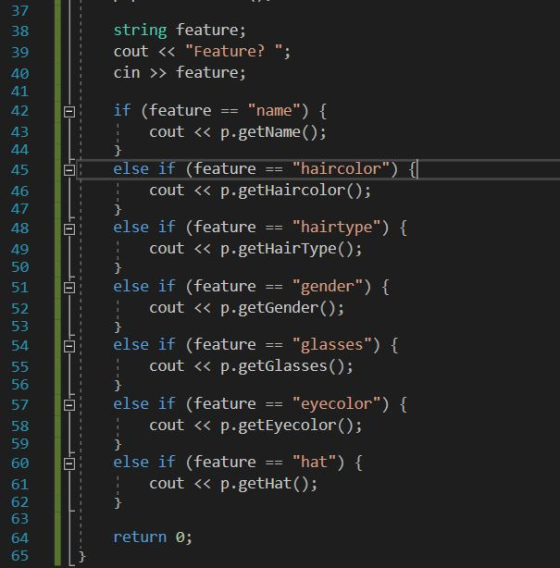560x568 pixels.
Task: Click 'cout' on line 39
Action: [x=131, y=51]
